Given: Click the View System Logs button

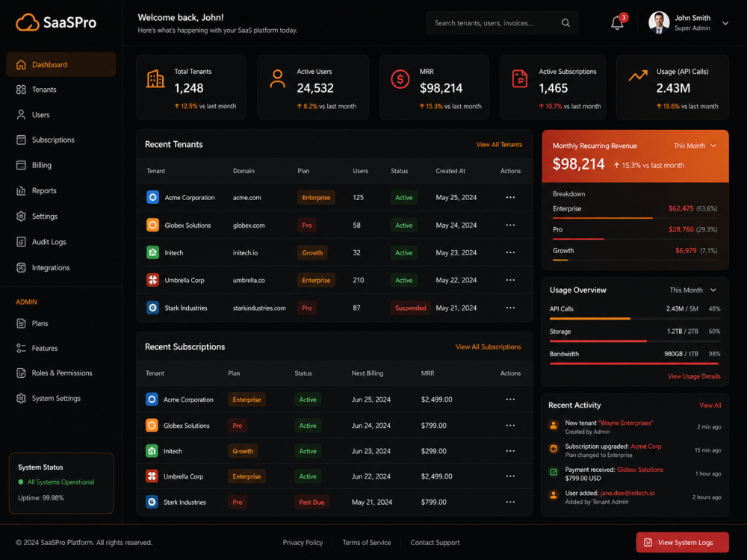Looking at the screenshot, I should tap(682, 542).
